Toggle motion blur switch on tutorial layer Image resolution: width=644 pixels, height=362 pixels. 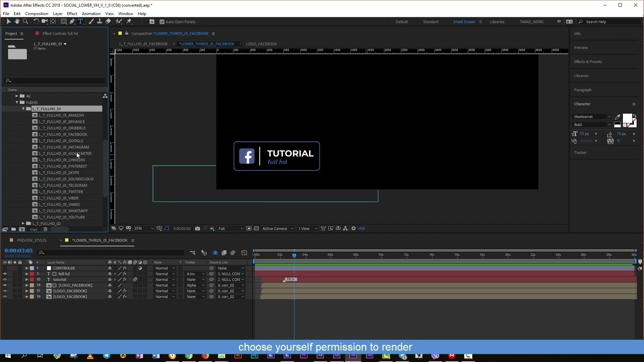pos(135,280)
